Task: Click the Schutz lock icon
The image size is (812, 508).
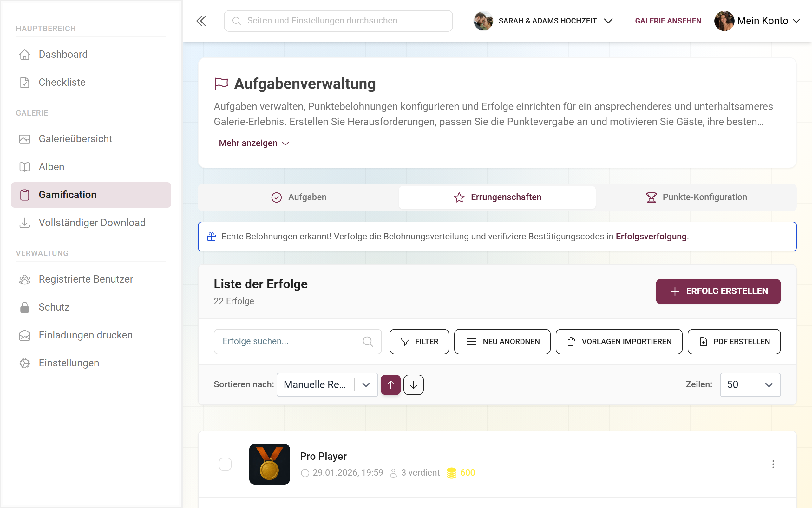Action: pyautogui.click(x=25, y=307)
